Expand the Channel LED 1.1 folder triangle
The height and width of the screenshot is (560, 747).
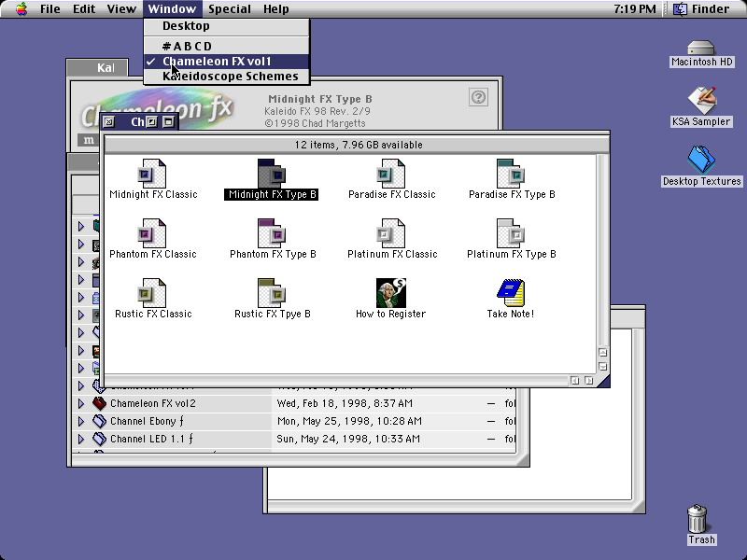pos(81,439)
